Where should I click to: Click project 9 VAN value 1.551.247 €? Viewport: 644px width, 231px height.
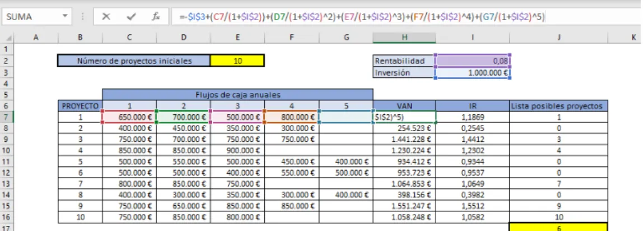[x=404, y=207]
